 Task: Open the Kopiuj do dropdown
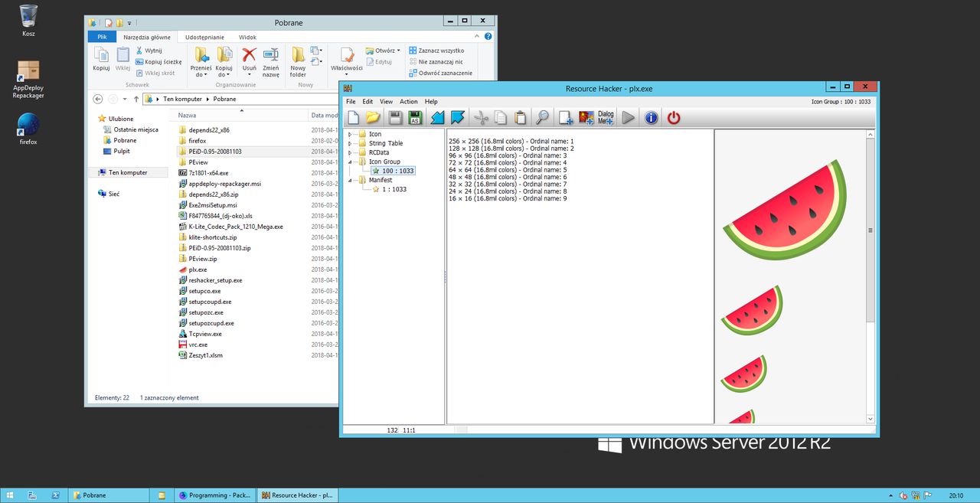(224, 74)
